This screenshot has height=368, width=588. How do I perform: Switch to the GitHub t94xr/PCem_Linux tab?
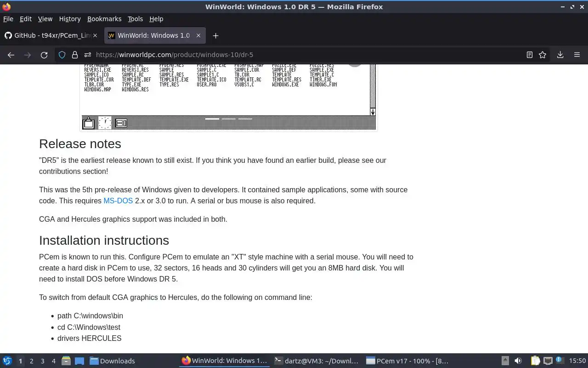[x=51, y=35]
